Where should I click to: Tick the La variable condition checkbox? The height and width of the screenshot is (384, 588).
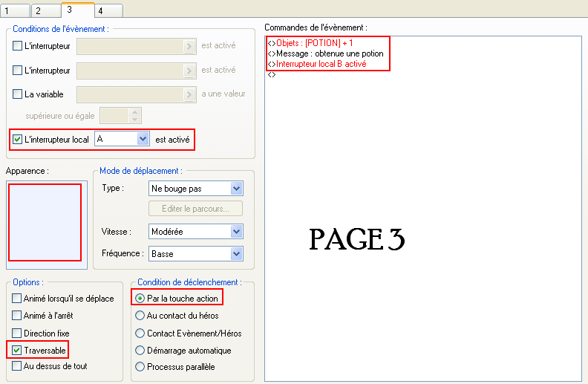tap(17, 94)
